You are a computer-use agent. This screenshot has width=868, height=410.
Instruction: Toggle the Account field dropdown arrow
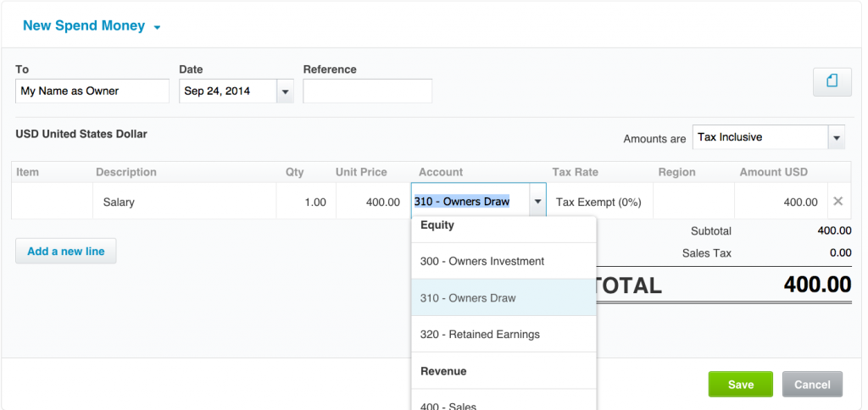click(x=537, y=202)
